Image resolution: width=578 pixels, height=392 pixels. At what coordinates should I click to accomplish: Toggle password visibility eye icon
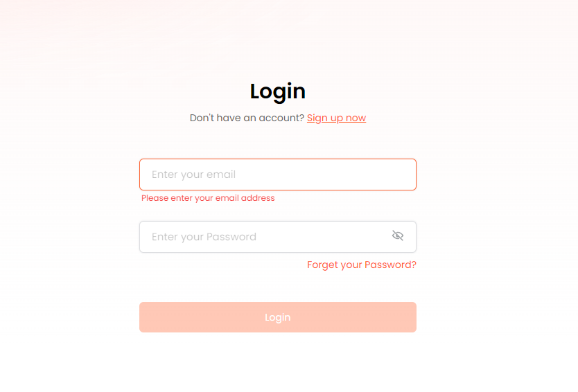click(x=397, y=236)
